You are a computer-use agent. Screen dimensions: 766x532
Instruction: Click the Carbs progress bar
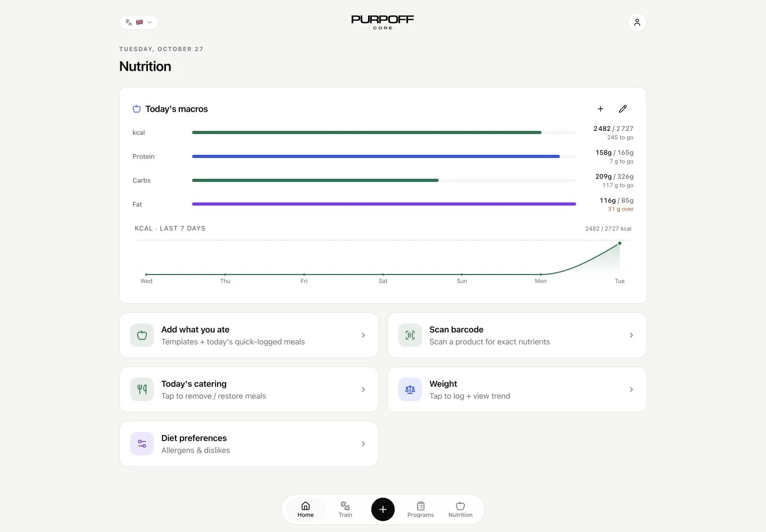pos(384,180)
